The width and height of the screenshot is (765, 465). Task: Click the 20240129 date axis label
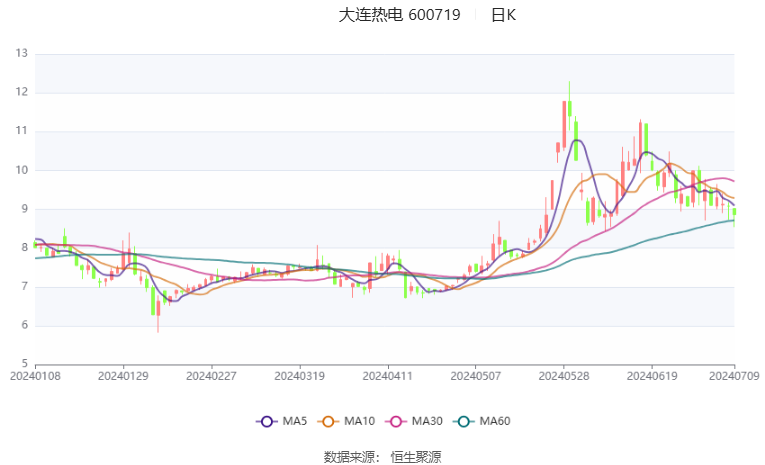pyautogui.click(x=123, y=376)
